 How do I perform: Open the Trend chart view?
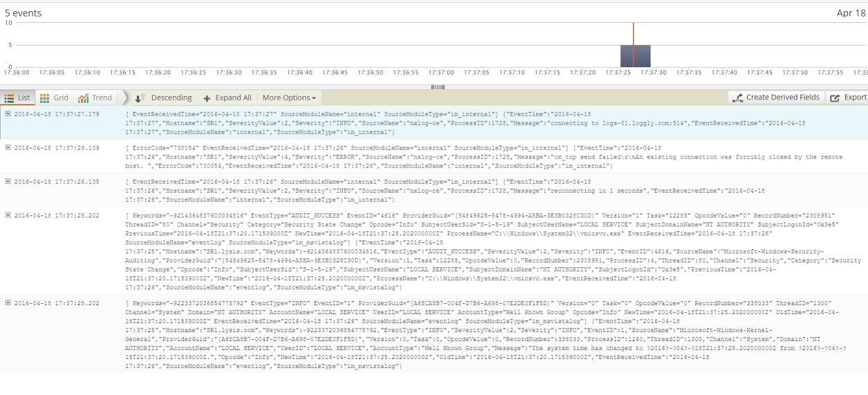click(x=95, y=98)
